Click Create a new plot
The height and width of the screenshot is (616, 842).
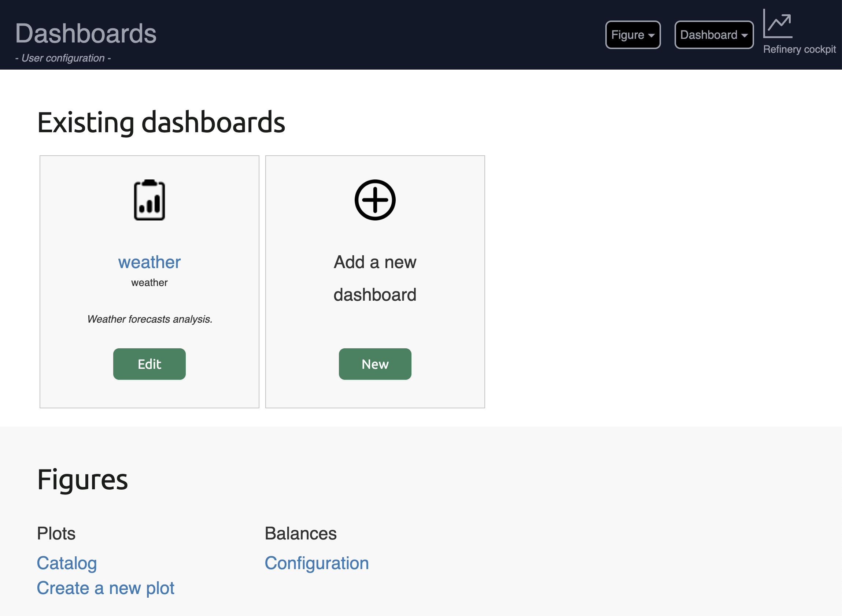[x=106, y=587]
